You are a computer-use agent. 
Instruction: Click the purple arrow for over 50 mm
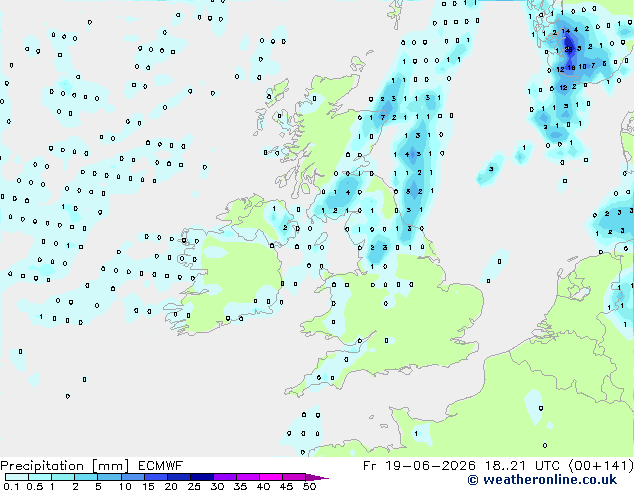tap(317, 477)
